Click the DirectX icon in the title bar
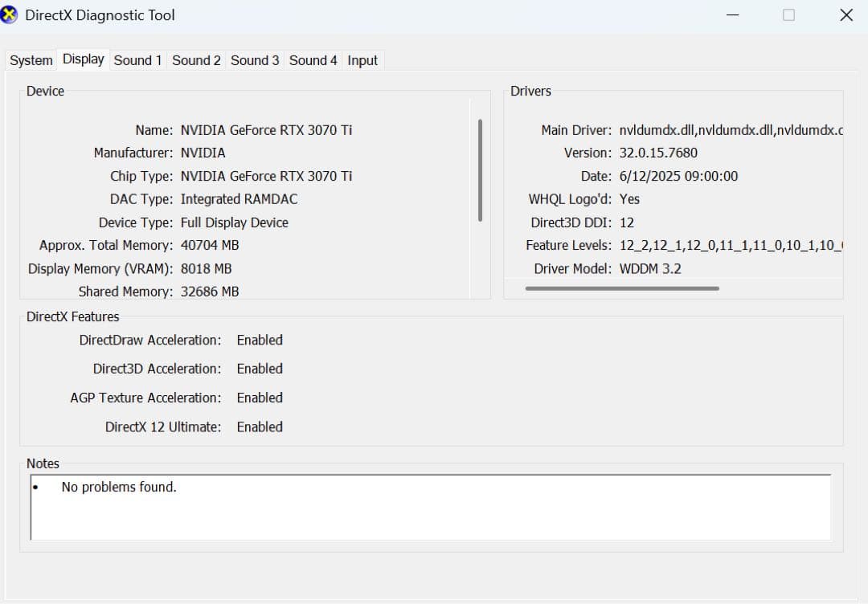 10,15
